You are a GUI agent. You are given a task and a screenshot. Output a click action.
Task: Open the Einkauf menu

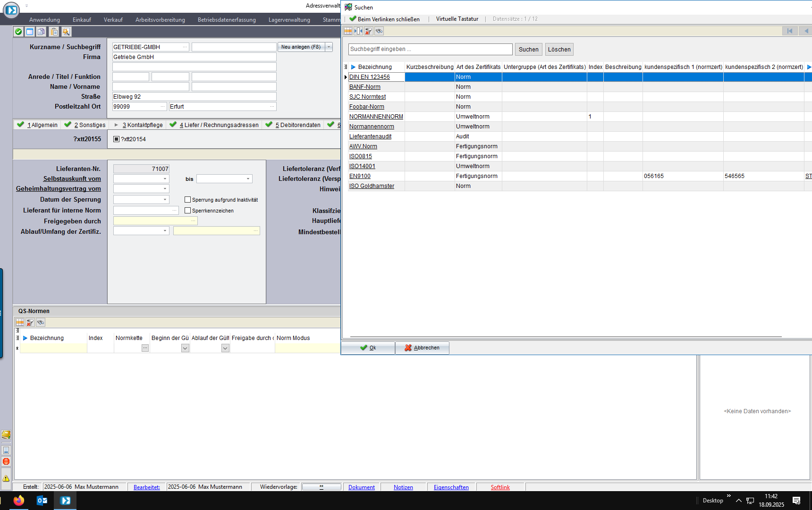(82, 20)
